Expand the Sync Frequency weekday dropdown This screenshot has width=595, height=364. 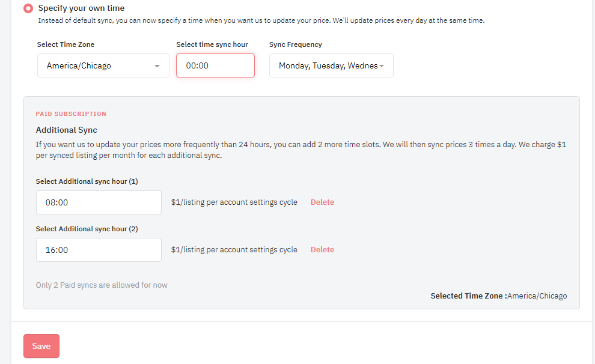tap(331, 65)
